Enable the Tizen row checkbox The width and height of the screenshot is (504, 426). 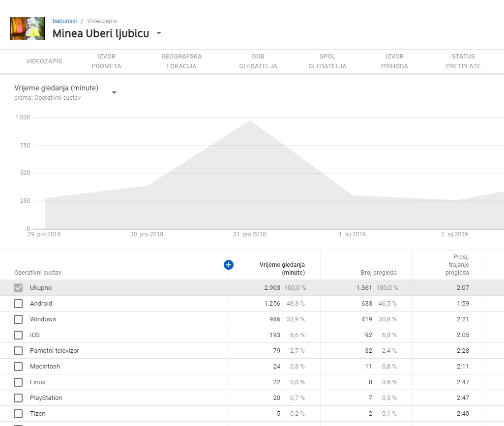click(18, 414)
